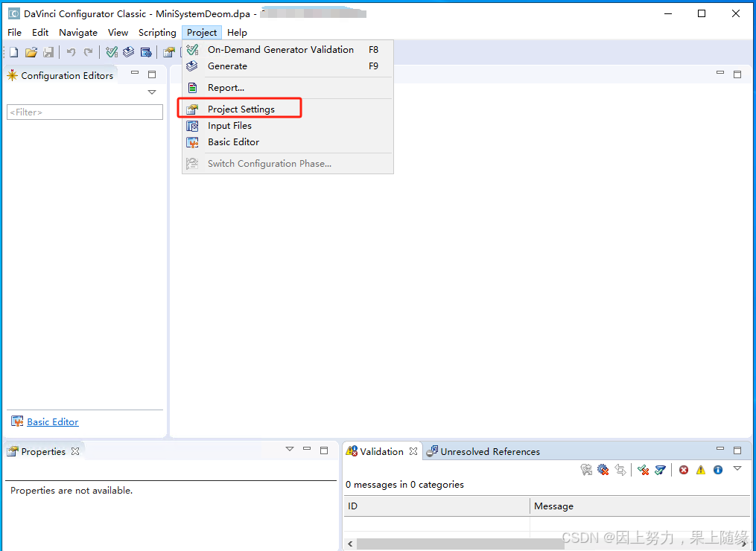Image resolution: width=756 pixels, height=551 pixels.
Task: Choose Basic Editor from the Project menu
Action: [x=288, y=141]
